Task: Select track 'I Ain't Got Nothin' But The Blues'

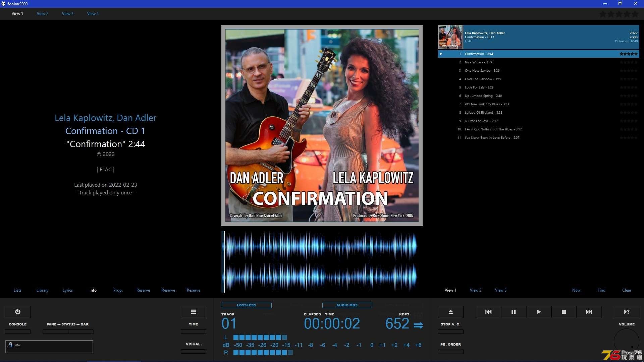Action: [538, 129]
